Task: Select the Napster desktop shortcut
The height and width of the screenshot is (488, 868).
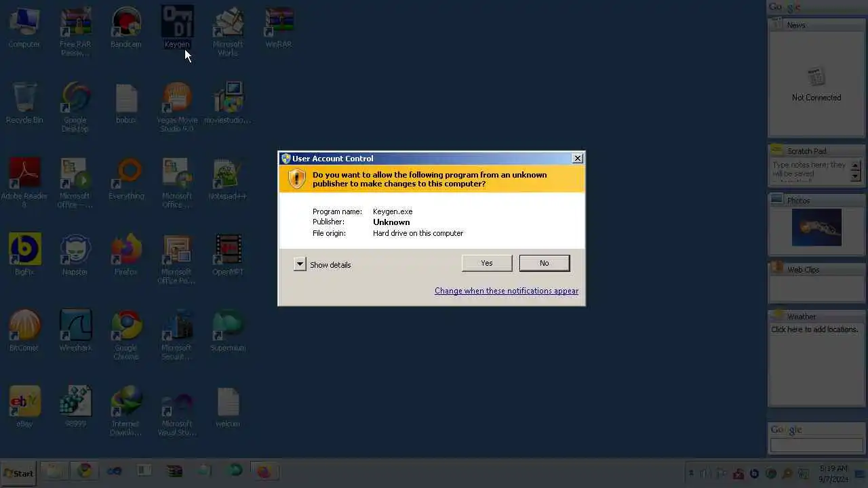Action: pos(75,256)
